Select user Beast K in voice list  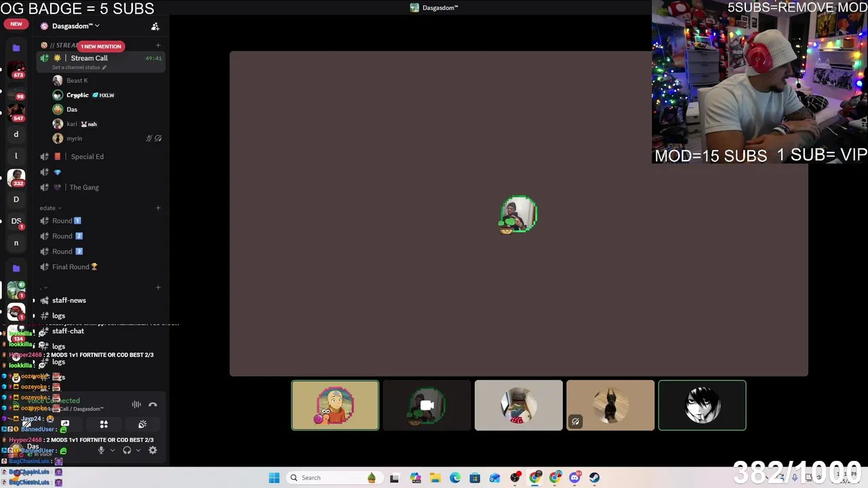coord(102,81)
